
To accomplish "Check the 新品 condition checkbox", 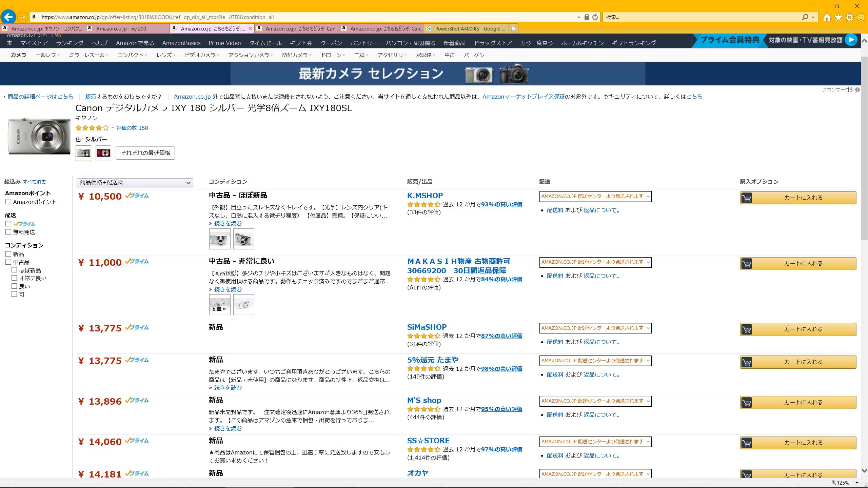I will click(8, 254).
